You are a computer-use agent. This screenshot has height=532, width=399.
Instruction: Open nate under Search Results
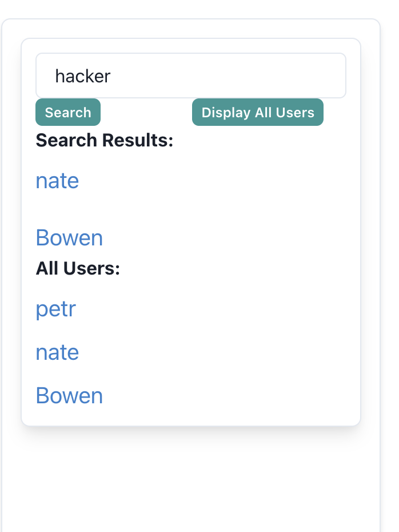click(x=57, y=181)
